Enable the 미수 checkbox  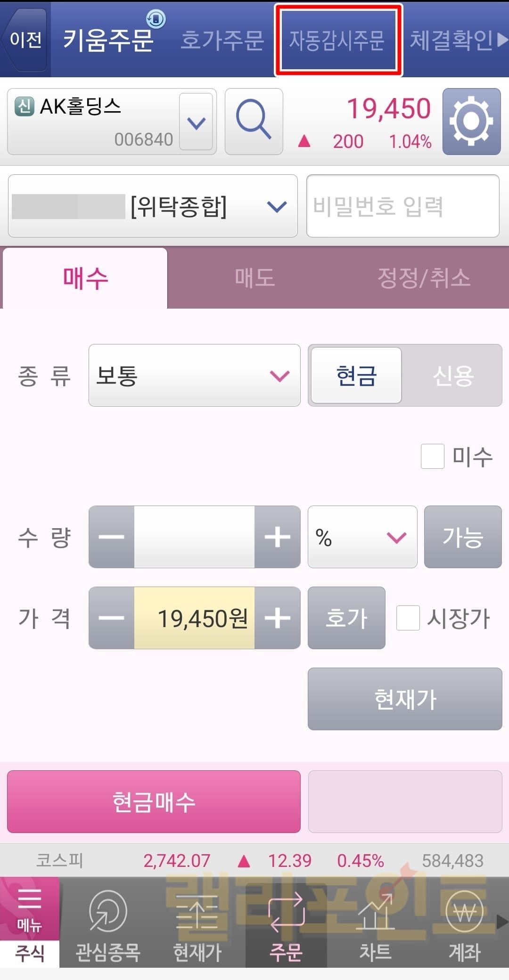(432, 456)
